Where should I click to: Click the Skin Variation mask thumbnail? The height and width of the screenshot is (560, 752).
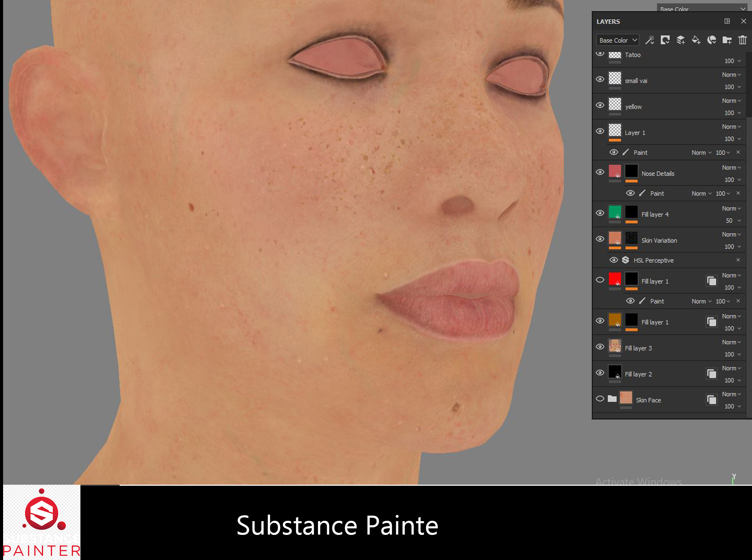point(631,238)
